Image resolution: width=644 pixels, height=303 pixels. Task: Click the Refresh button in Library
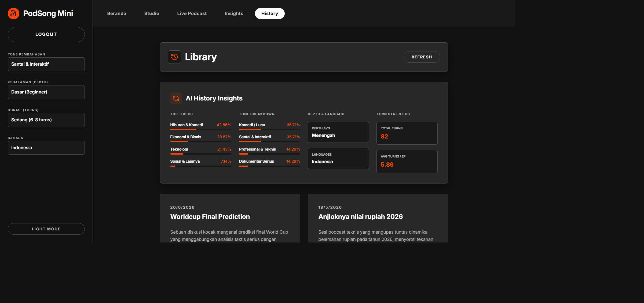point(422,57)
